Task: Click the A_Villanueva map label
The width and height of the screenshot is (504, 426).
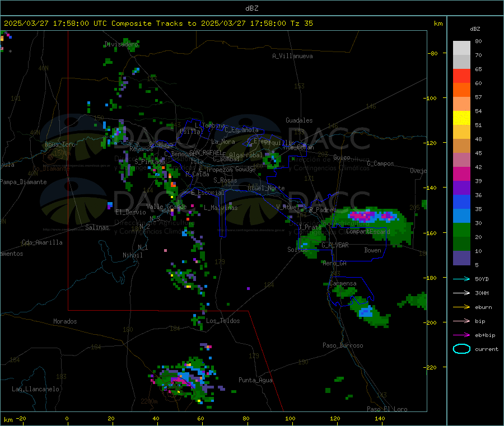Action: [292, 56]
